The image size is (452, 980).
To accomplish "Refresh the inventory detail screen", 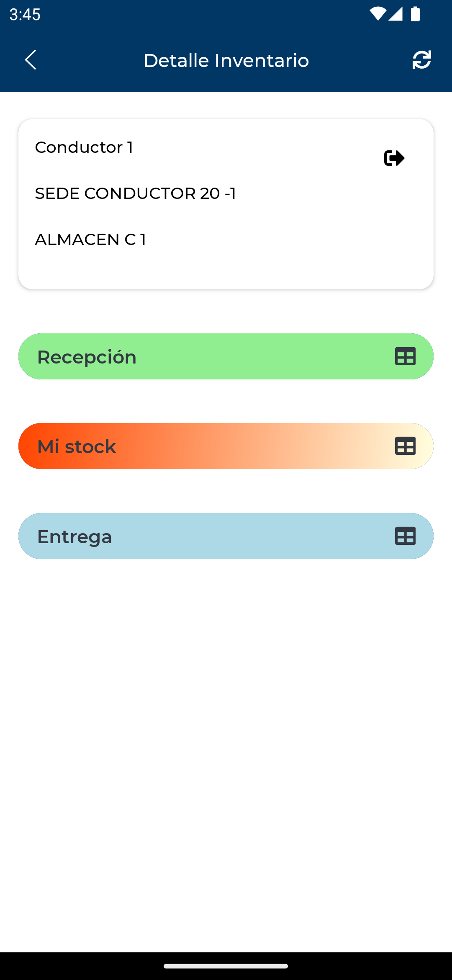I will click(421, 60).
